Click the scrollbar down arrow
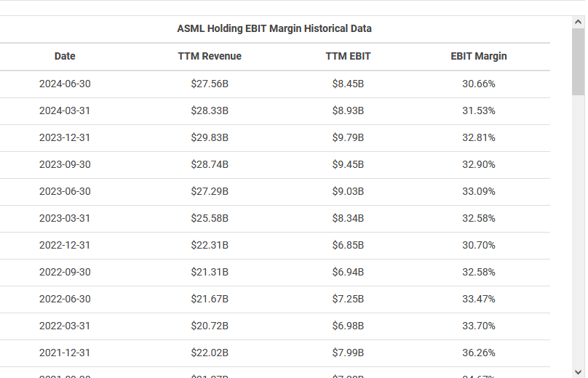588x378 pixels. point(578,372)
